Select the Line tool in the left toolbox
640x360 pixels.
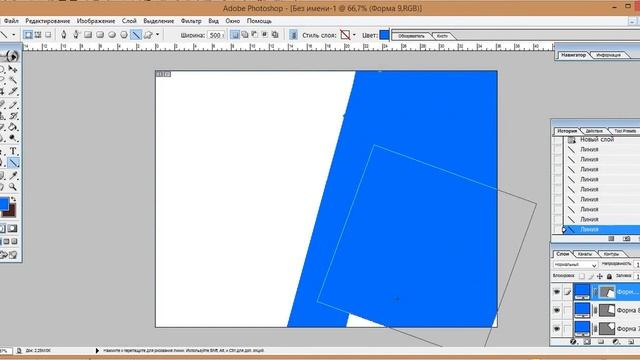(13, 163)
